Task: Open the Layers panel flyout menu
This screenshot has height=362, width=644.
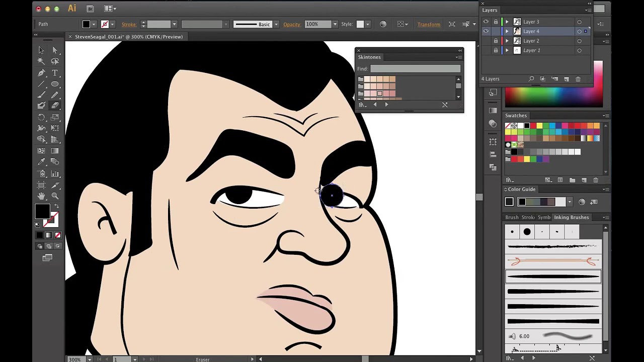Action: 588,10
